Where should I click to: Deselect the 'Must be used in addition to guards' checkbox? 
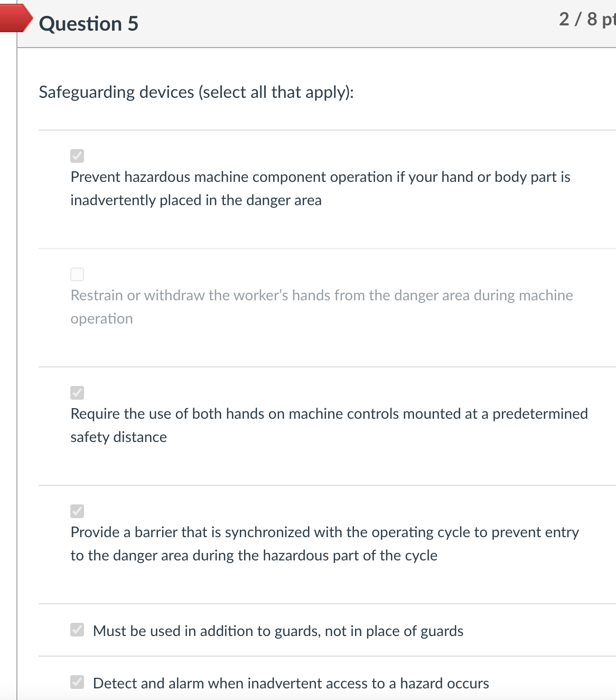(77, 629)
